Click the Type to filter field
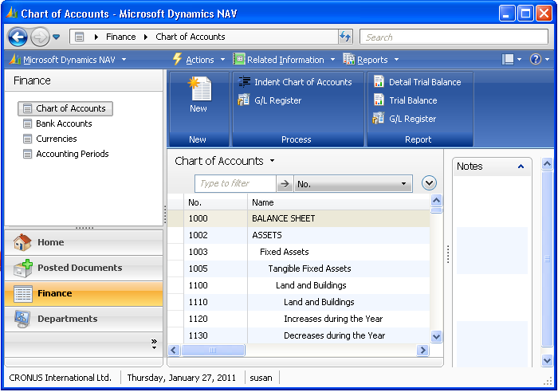 235,184
